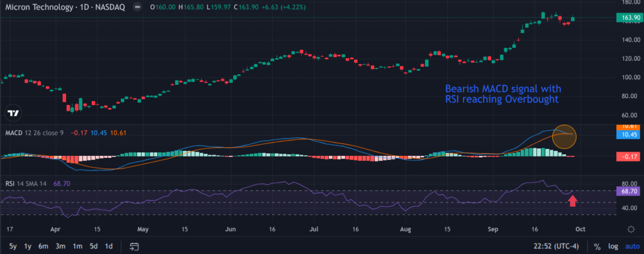Toggle percent scale mode
This screenshot has height=254, width=644.
(597, 246)
